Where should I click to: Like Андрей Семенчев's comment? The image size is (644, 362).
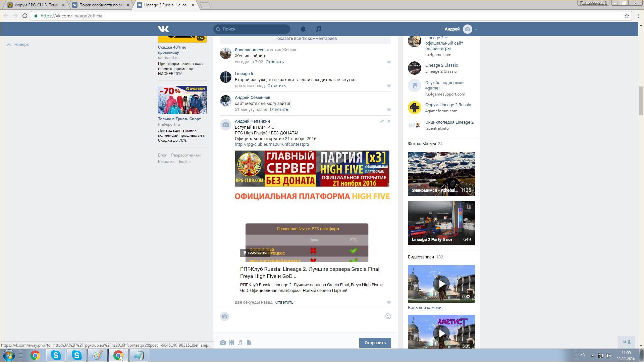point(389,110)
